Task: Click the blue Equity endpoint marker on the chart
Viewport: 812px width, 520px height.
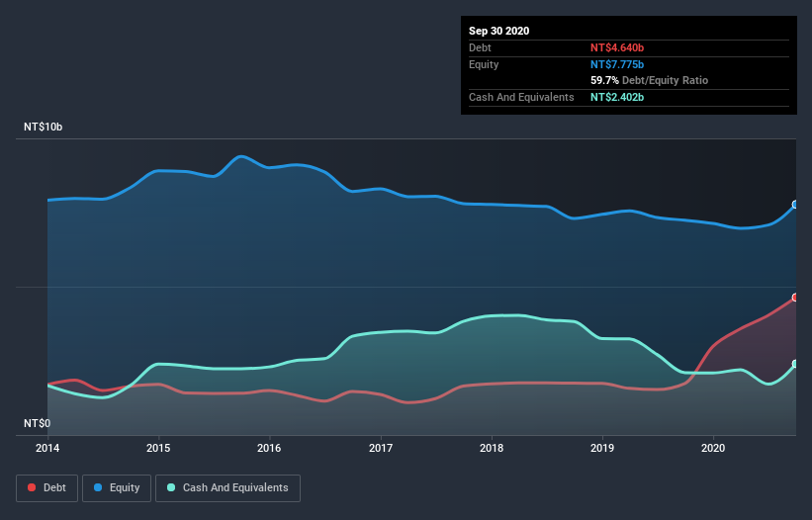Action: click(795, 205)
